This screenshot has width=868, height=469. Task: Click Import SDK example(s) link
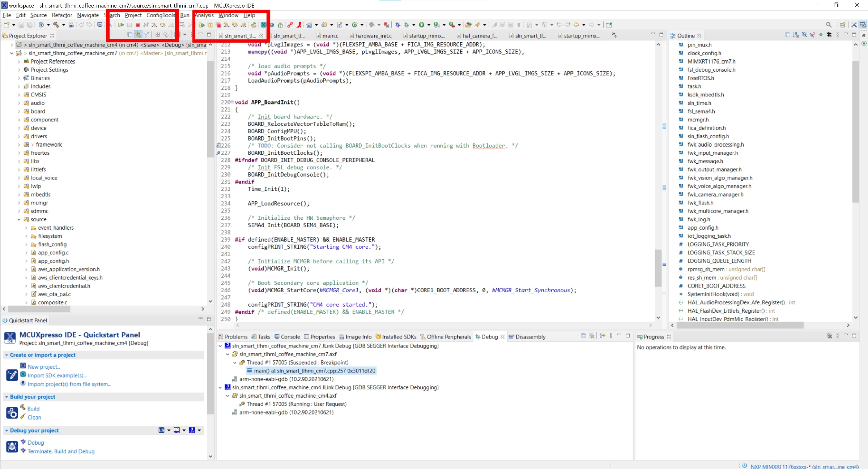57,375
